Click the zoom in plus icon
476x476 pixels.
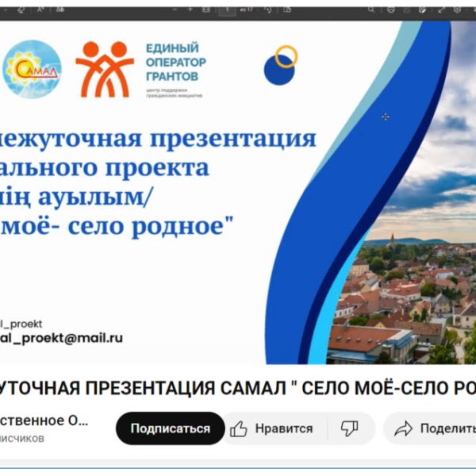(x=190, y=10)
